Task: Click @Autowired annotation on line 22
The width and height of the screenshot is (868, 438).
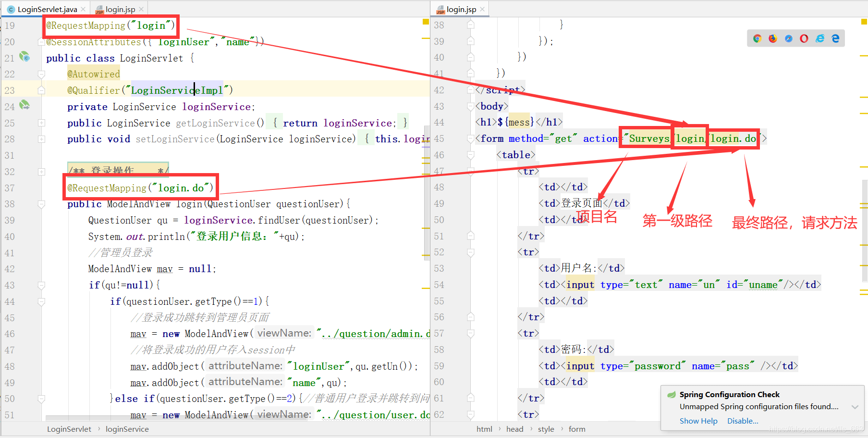Action: [x=94, y=74]
